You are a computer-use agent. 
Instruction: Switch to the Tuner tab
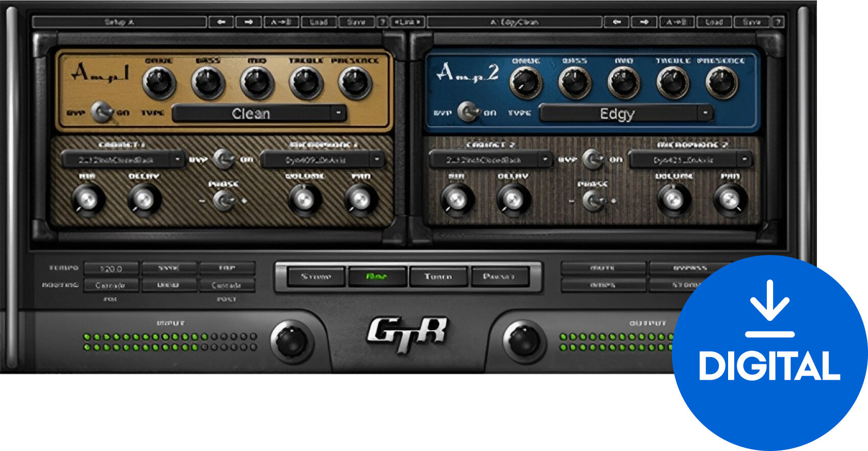[x=438, y=277]
